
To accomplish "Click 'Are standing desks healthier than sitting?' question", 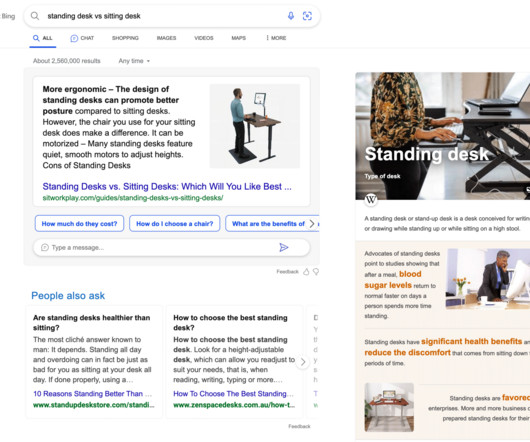I will pyautogui.click(x=92, y=323).
